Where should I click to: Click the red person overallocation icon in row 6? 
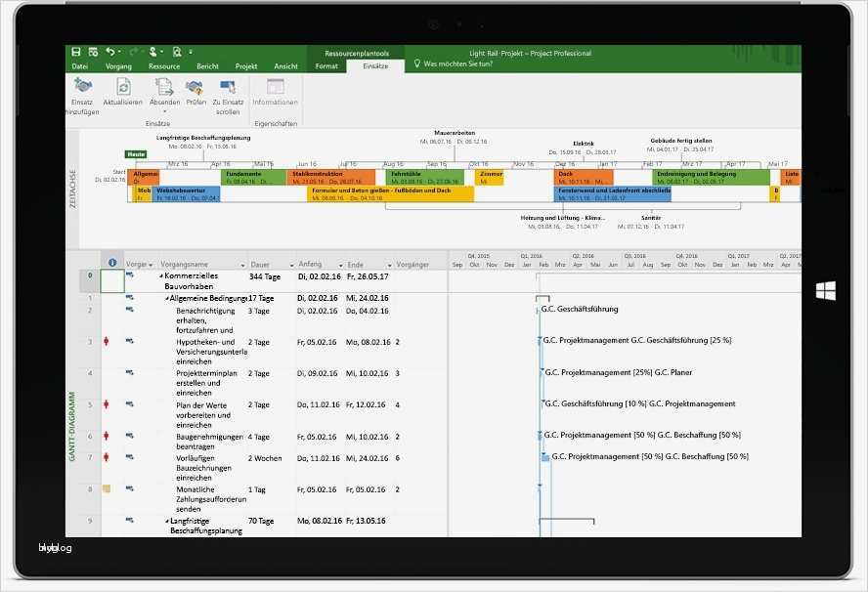[x=107, y=436]
